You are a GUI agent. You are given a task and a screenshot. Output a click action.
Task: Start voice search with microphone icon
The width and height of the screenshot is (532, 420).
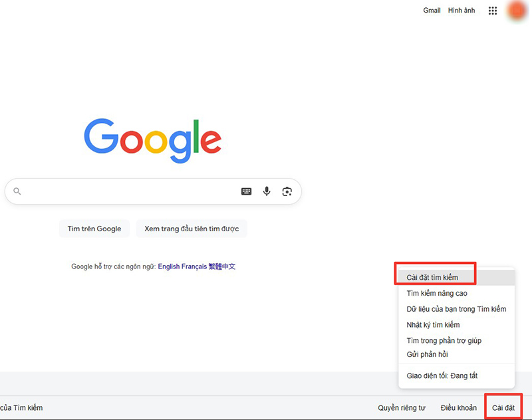(x=267, y=191)
